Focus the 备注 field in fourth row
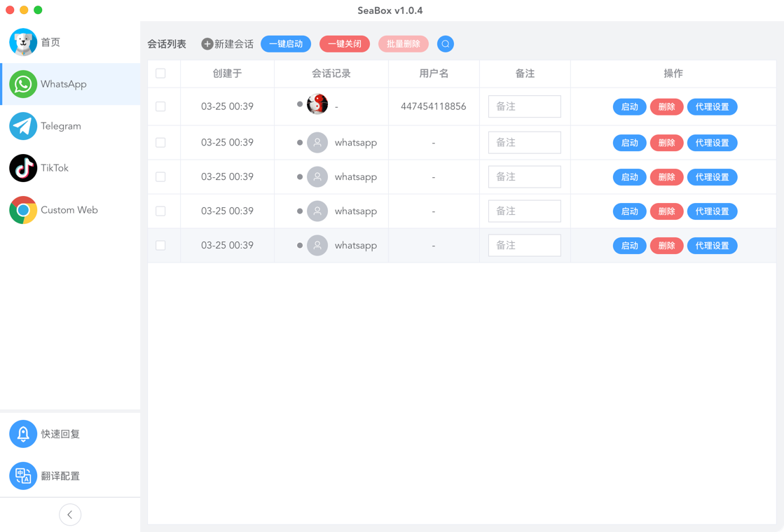The width and height of the screenshot is (784, 532). point(525,211)
